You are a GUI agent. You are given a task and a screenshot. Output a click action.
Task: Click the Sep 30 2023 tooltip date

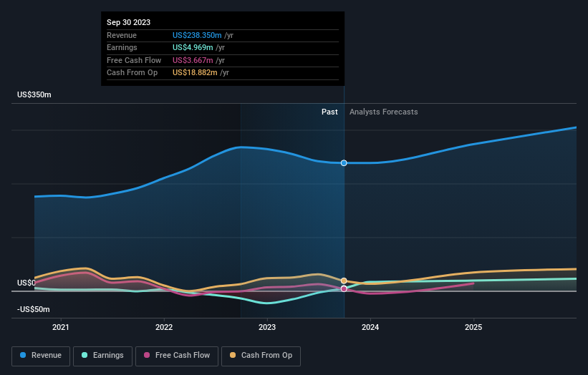129,22
